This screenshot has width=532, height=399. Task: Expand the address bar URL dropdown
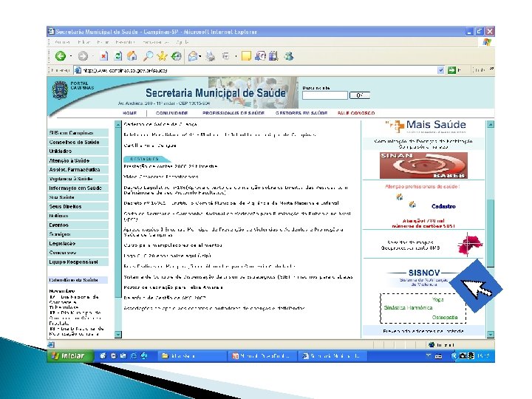click(440, 70)
